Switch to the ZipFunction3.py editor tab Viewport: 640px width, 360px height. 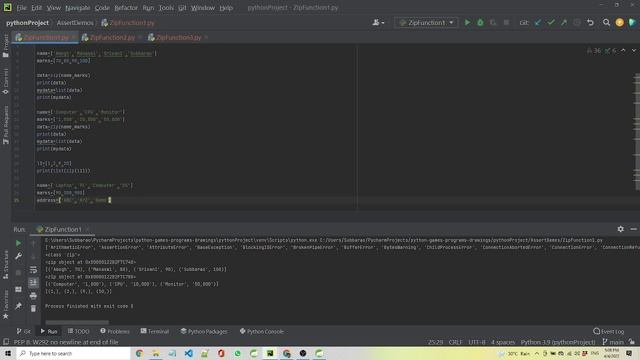(x=178, y=38)
